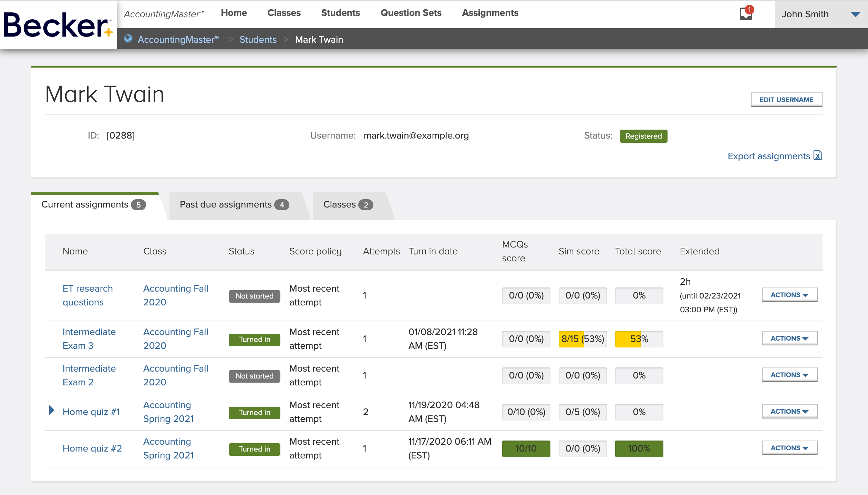Click the student ID [0288]

tap(121, 135)
